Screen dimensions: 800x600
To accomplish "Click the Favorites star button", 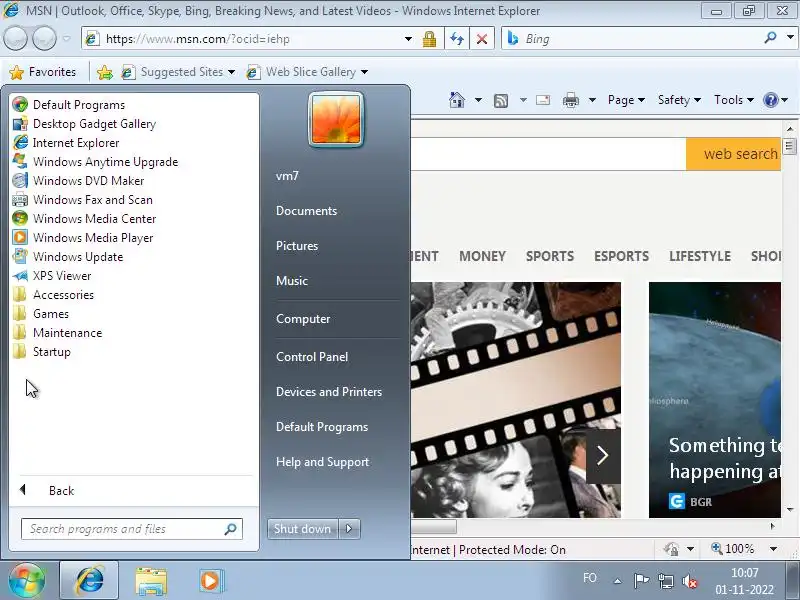I will coord(43,72).
